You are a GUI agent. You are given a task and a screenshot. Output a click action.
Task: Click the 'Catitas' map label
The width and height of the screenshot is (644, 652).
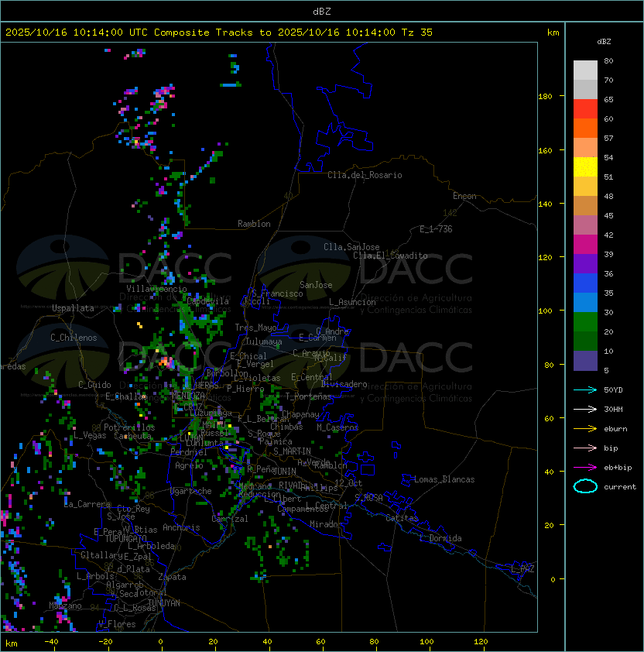point(402,518)
